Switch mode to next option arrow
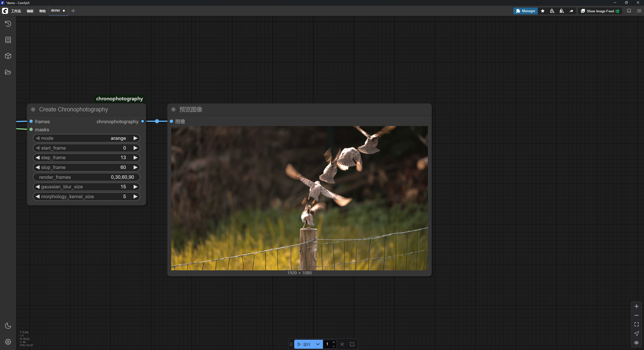 point(135,138)
